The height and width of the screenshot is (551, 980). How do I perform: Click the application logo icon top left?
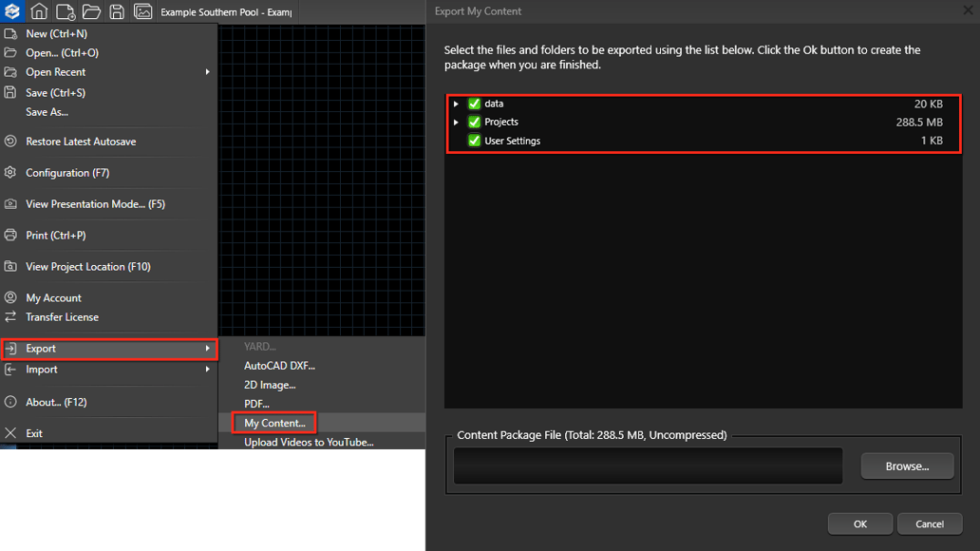coord(13,11)
